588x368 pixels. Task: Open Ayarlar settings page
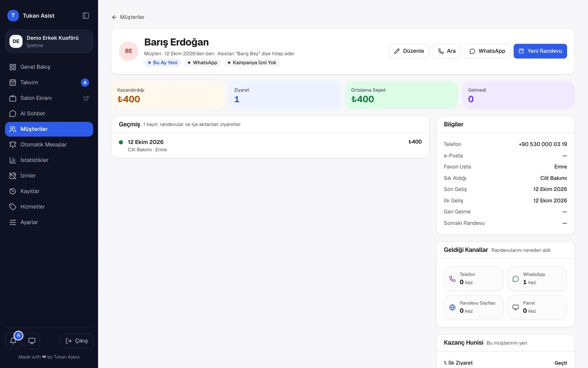49,222
